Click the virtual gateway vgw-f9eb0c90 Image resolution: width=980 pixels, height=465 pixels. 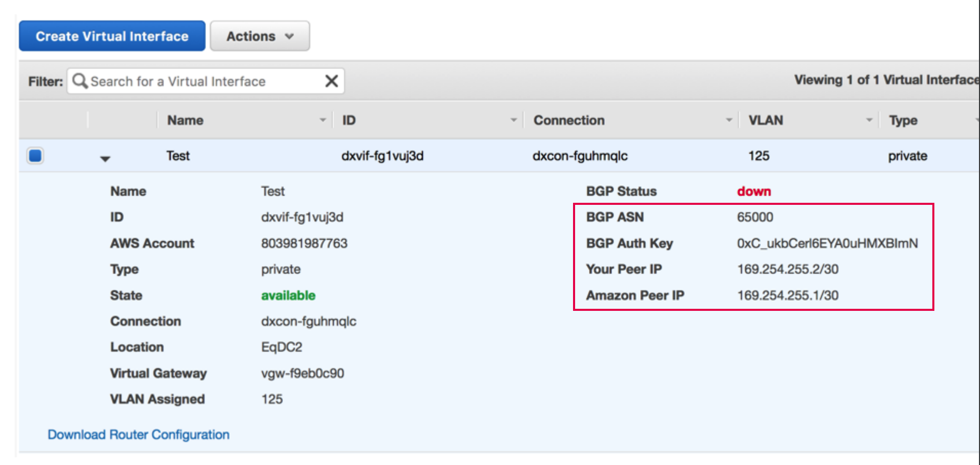pyautogui.click(x=302, y=373)
